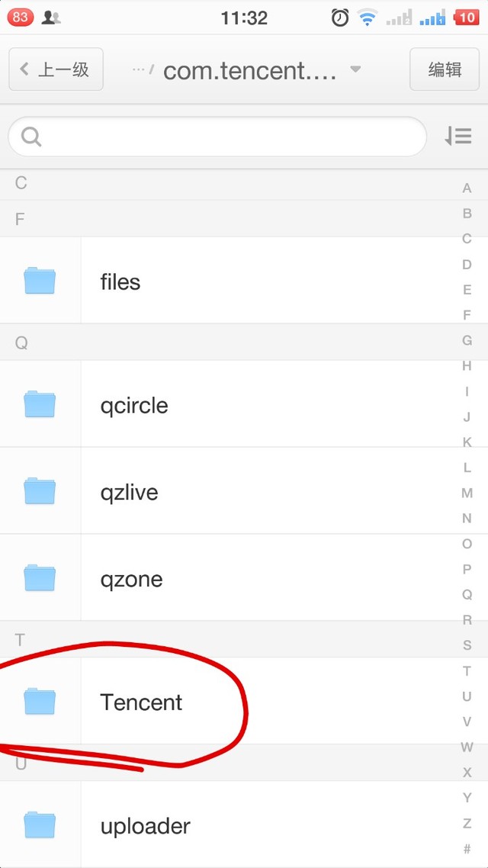Tap the files folder icon
This screenshot has width=488, height=868.
(x=40, y=281)
